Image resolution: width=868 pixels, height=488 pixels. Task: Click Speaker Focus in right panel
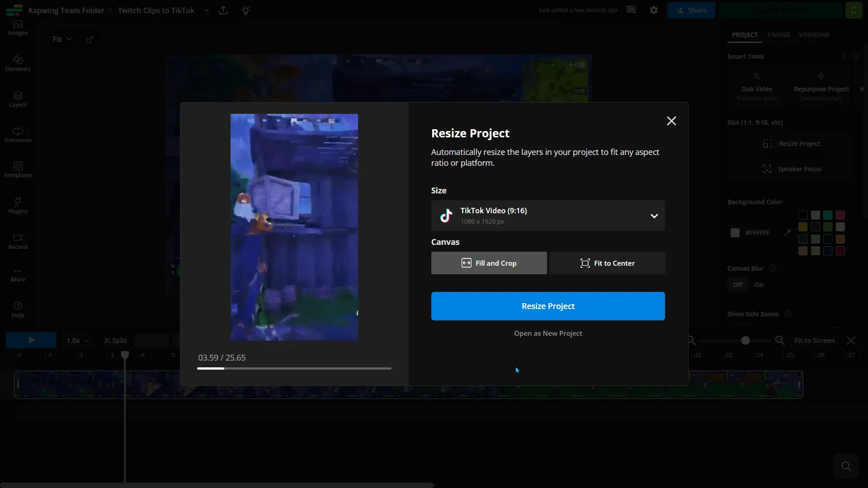pos(791,169)
